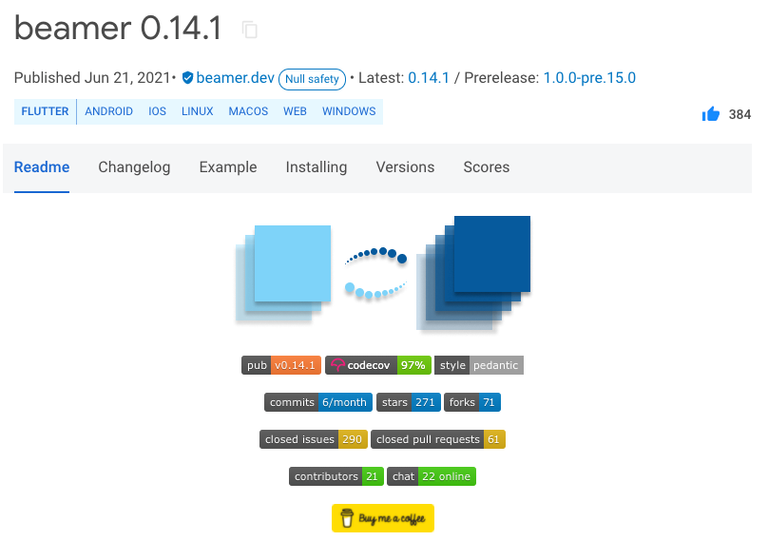The width and height of the screenshot is (768, 543).
Task: Like the package with the thumbs-up icon
Action: coord(711,114)
